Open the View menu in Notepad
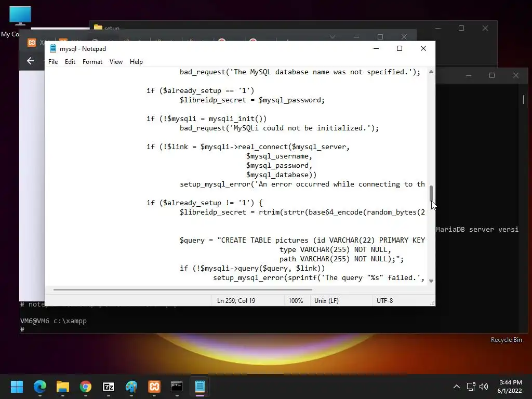532x399 pixels. 116,62
